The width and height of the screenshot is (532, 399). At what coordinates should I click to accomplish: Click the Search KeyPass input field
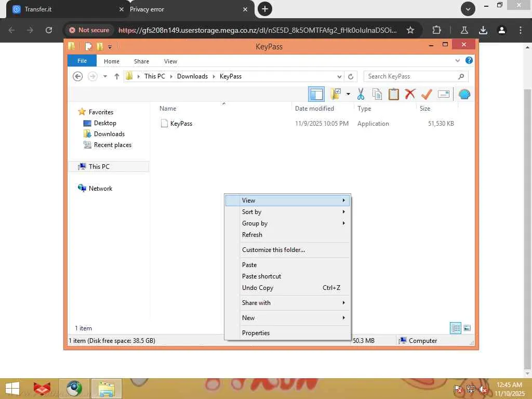point(416,76)
